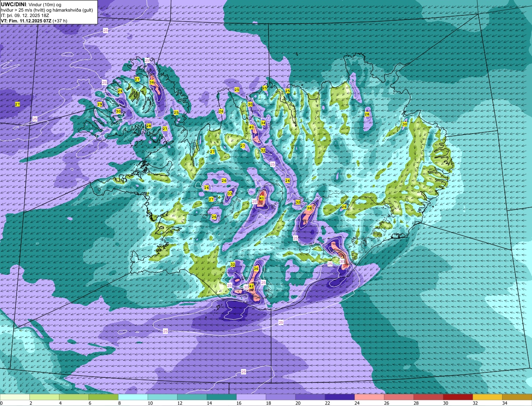
Task: Click the pale yellow 0–2 m/s legend swatch
Action: [x=15, y=397]
